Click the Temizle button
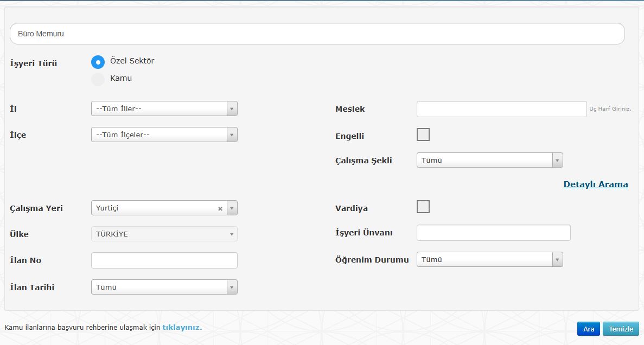 621,329
